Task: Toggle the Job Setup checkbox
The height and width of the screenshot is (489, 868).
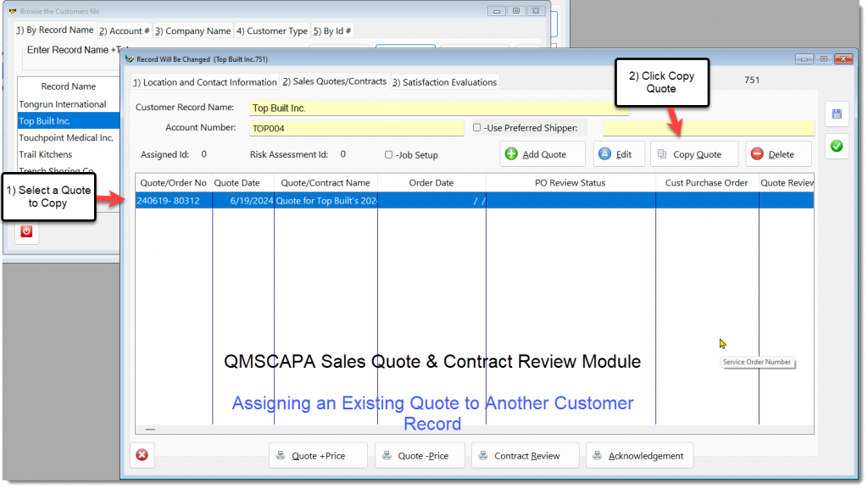Action: pos(388,155)
